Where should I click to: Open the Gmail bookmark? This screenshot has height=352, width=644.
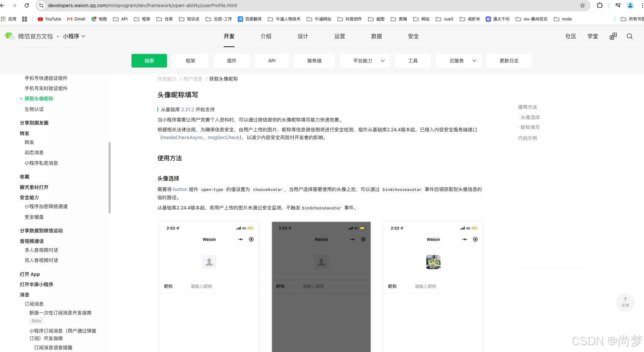click(76, 19)
